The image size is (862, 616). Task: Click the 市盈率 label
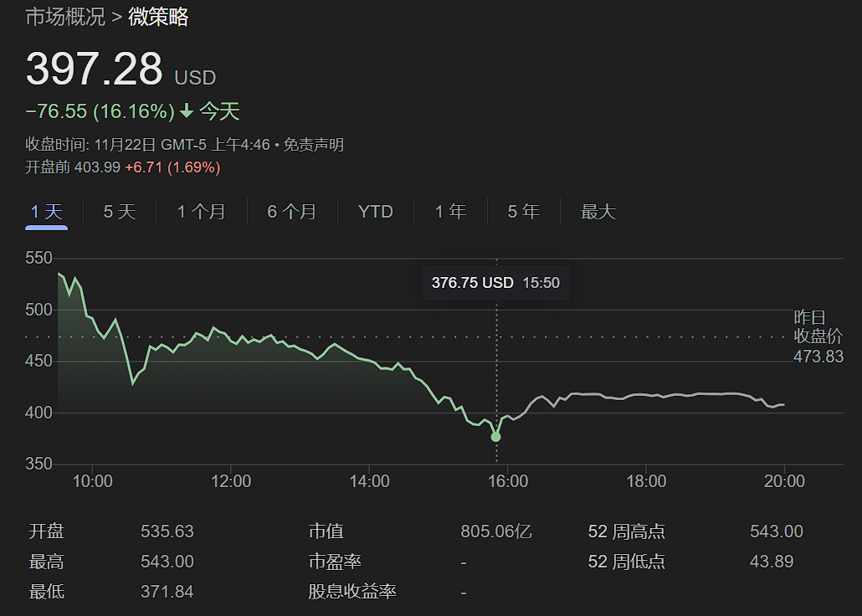335,562
